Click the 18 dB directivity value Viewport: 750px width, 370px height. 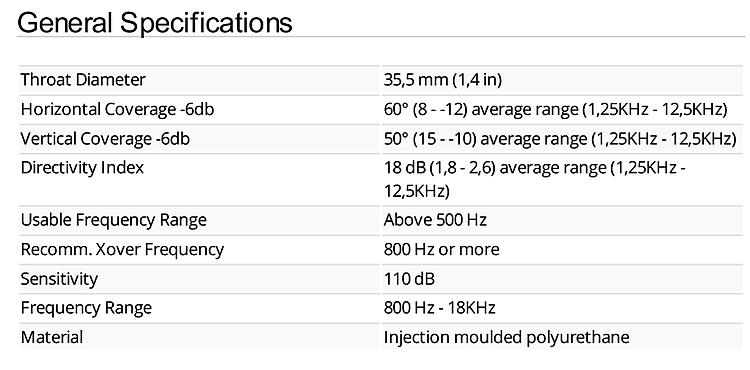pyautogui.click(x=535, y=179)
